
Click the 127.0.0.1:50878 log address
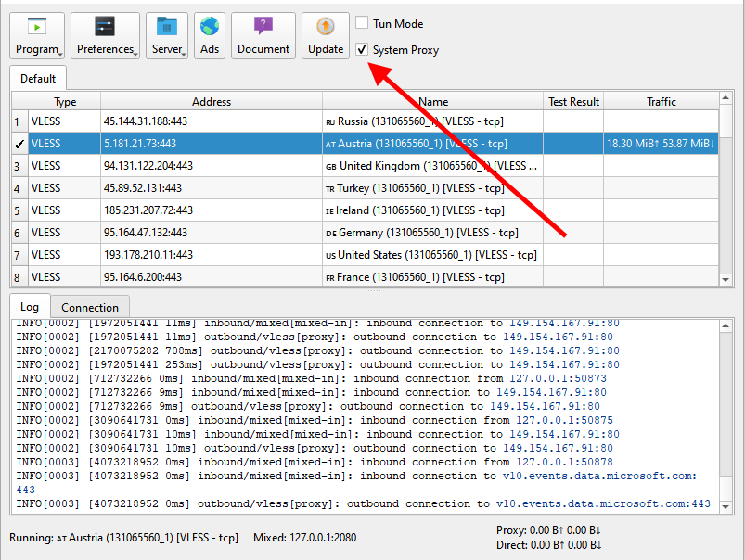564,462
